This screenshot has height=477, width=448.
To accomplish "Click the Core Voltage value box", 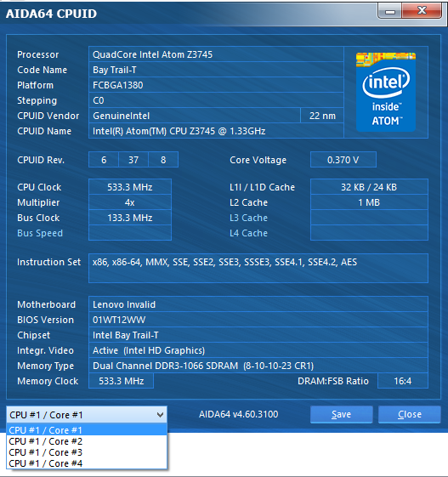I will (343, 160).
